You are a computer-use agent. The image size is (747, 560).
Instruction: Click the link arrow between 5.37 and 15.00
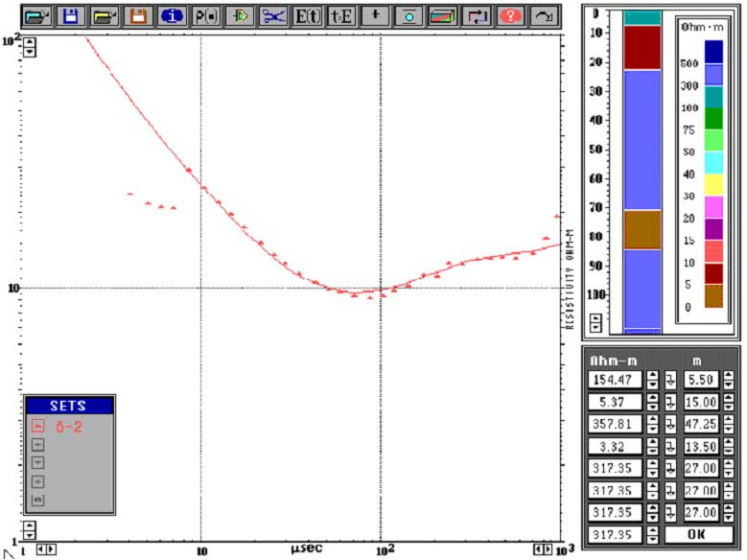(671, 401)
